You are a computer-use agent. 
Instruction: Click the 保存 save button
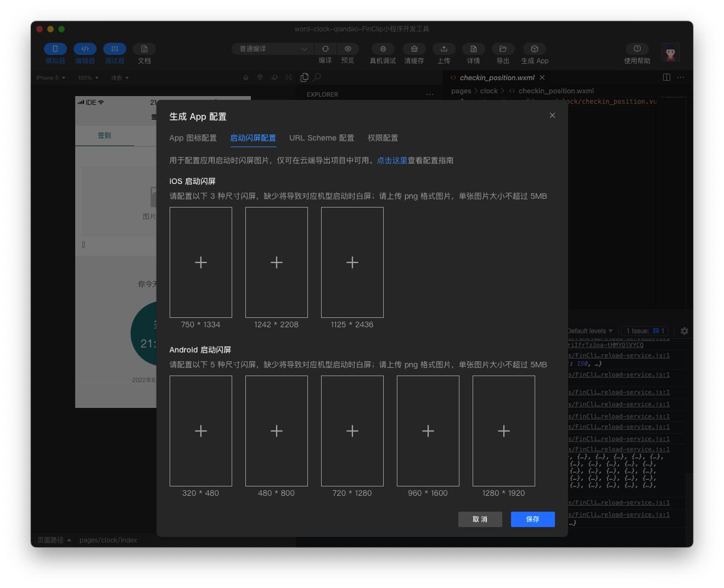click(x=532, y=519)
